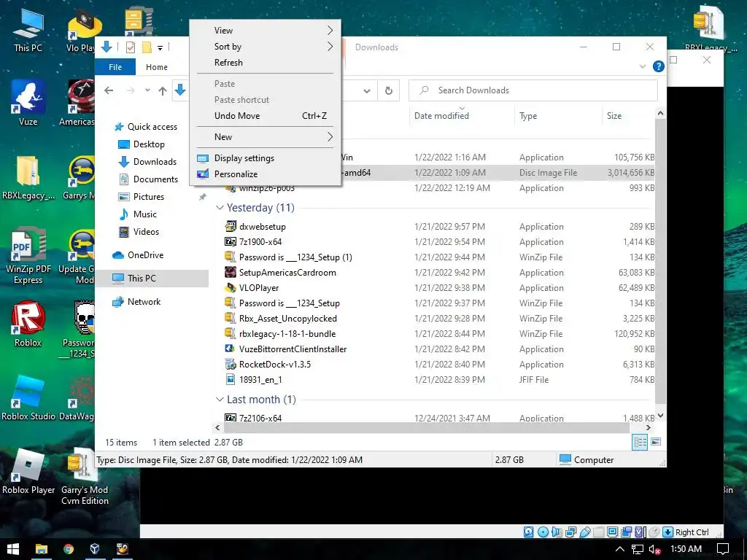Viewport: 747px width, 560px height.
Task: Click the Search Downloads field
Action: 533,90
